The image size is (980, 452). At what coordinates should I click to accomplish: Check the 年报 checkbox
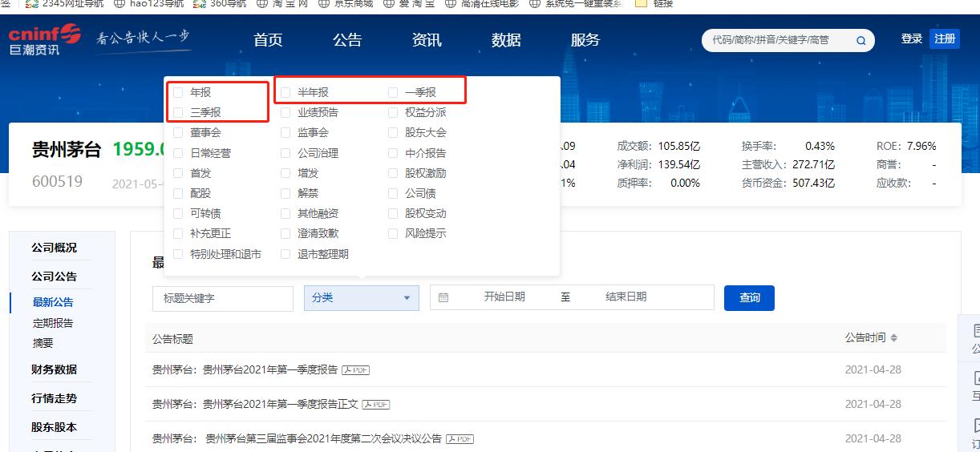pyautogui.click(x=178, y=93)
